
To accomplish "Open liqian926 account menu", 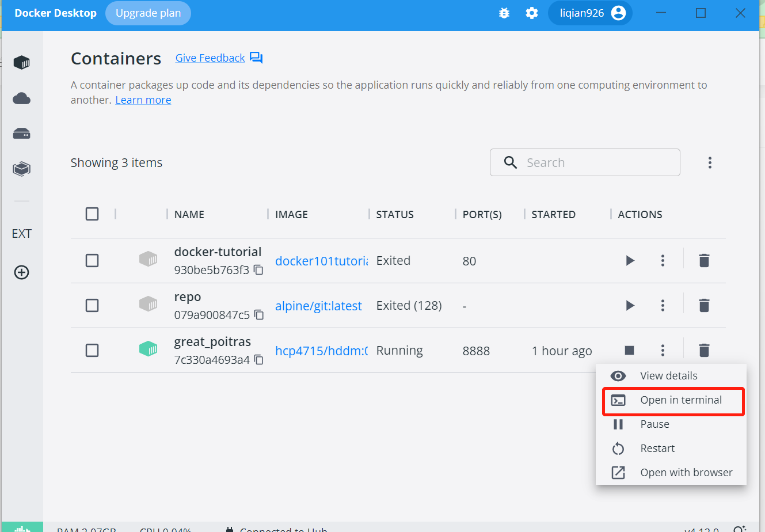I will (590, 13).
